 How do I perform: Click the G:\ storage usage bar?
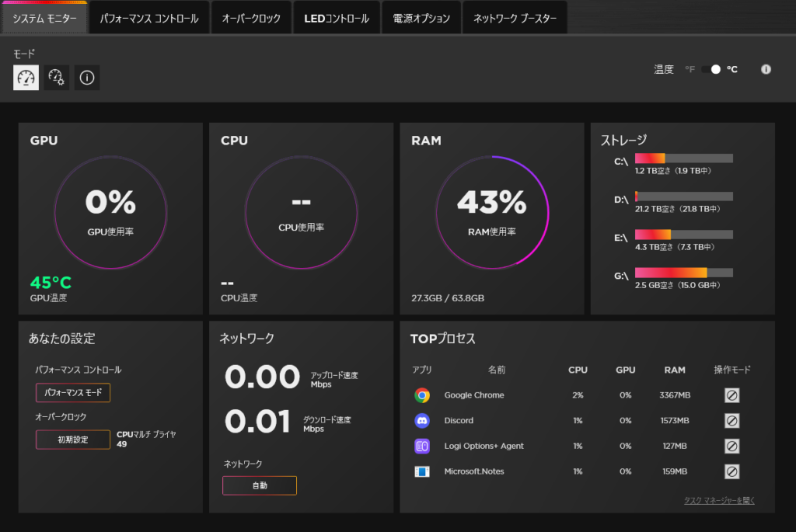(683, 273)
